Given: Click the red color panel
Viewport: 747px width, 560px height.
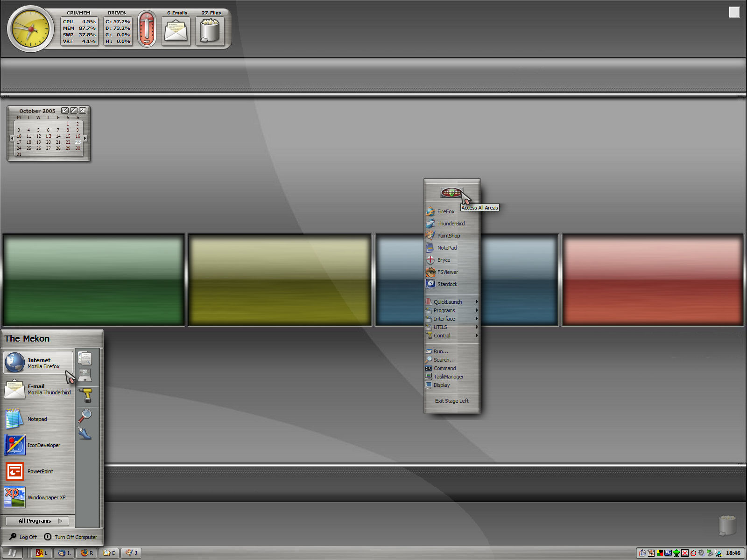Looking at the screenshot, I should tap(653, 280).
